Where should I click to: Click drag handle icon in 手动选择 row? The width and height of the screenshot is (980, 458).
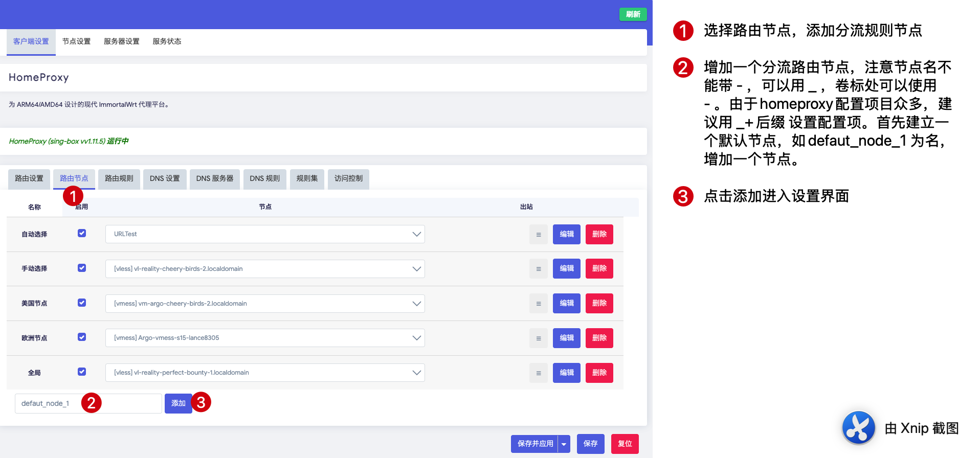[538, 269]
